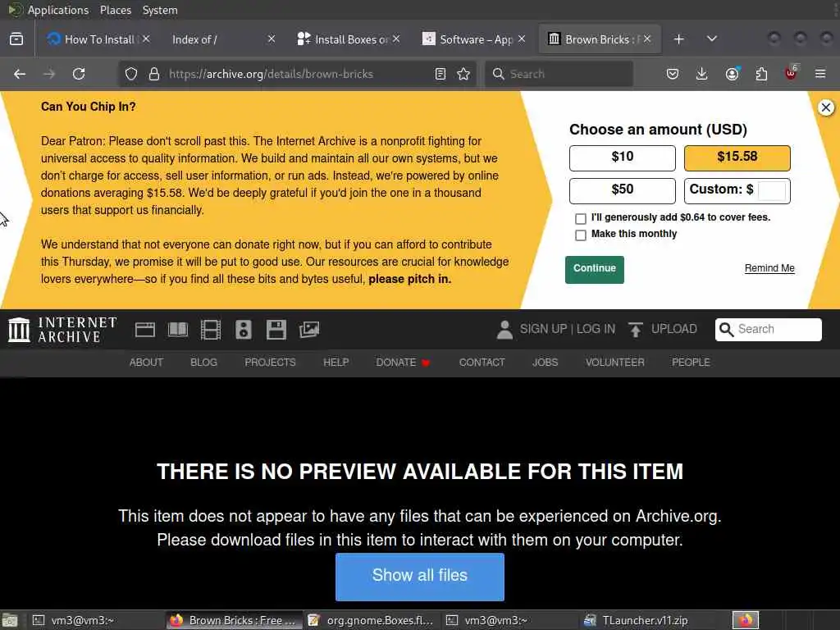Viewport: 840px width, 630px height.
Task: Open Internet Archive Software floppy icon
Action: tap(276, 330)
